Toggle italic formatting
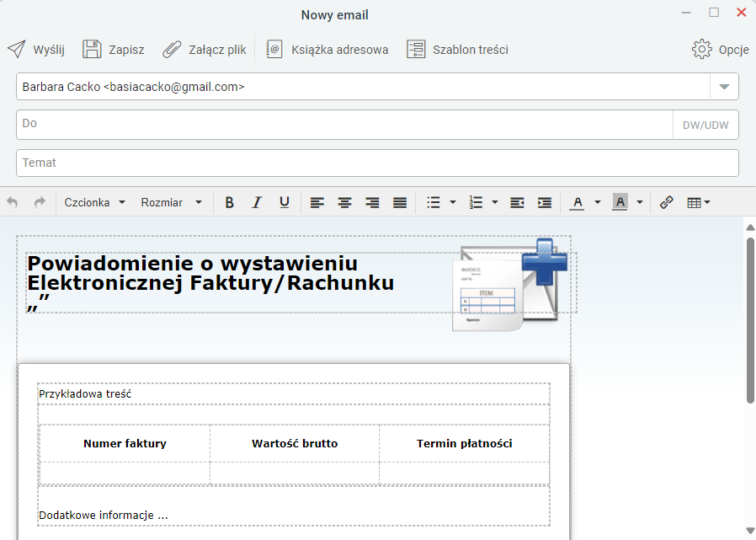The image size is (756, 540). [257, 202]
